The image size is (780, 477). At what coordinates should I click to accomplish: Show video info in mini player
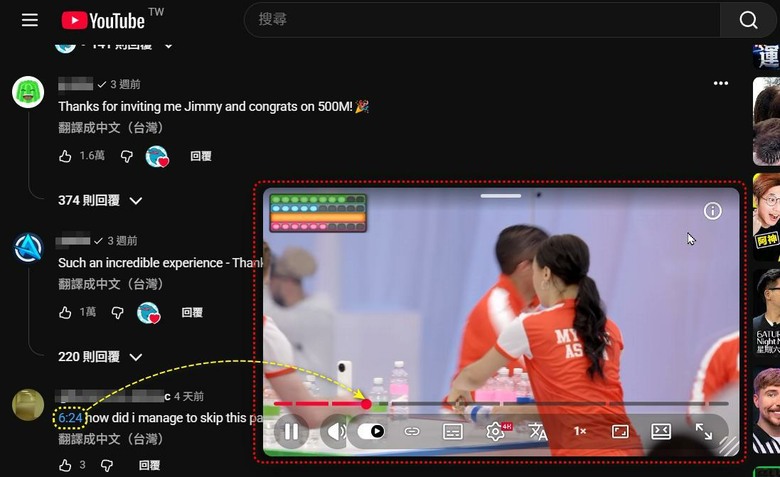point(712,211)
